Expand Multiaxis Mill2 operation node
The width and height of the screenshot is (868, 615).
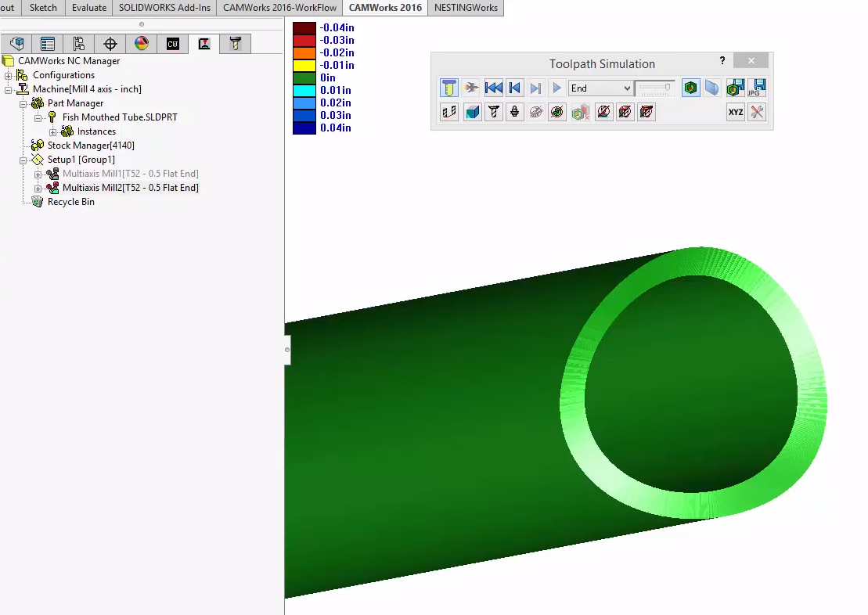click(x=38, y=188)
